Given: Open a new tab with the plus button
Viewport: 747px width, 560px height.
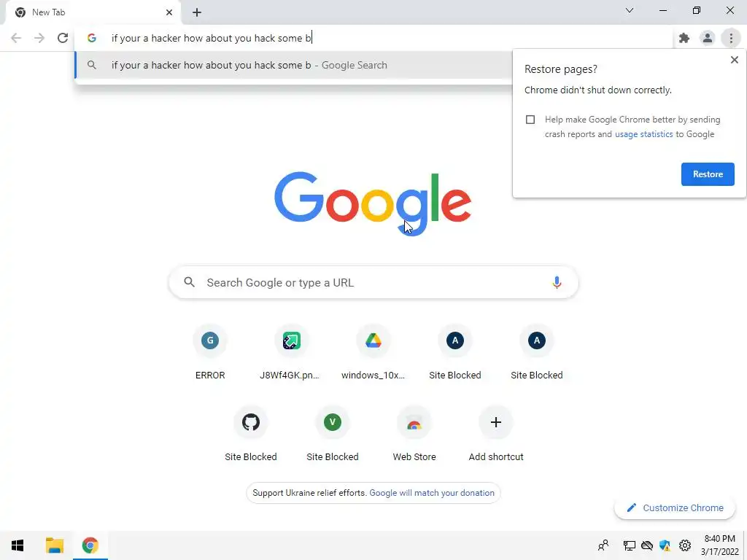Looking at the screenshot, I should coord(197,12).
